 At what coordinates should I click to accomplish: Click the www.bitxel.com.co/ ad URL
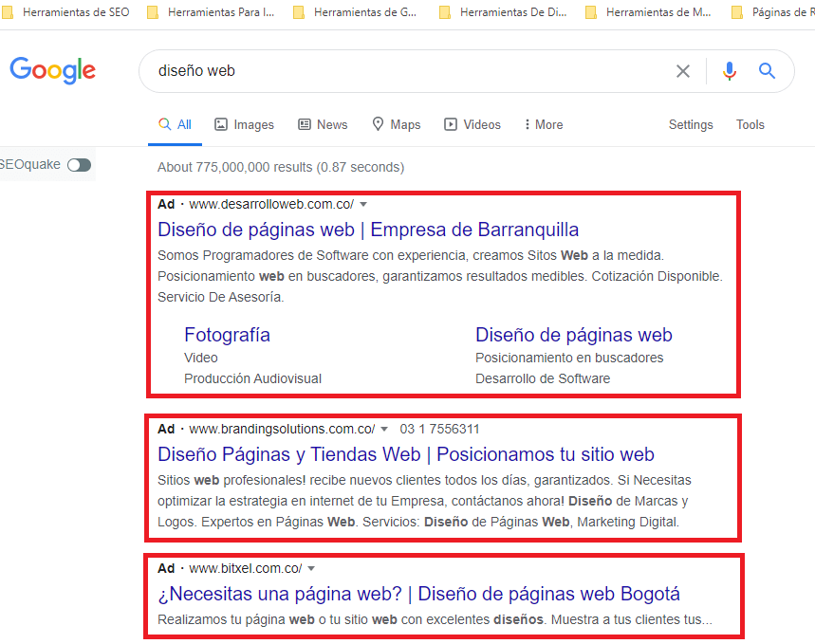pyautogui.click(x=246, y=568)
